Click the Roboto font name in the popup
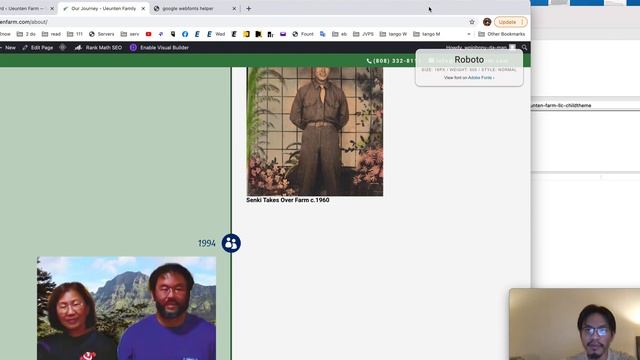The height and width of the screenshot is (360, 640). click(x=469, y=60)
